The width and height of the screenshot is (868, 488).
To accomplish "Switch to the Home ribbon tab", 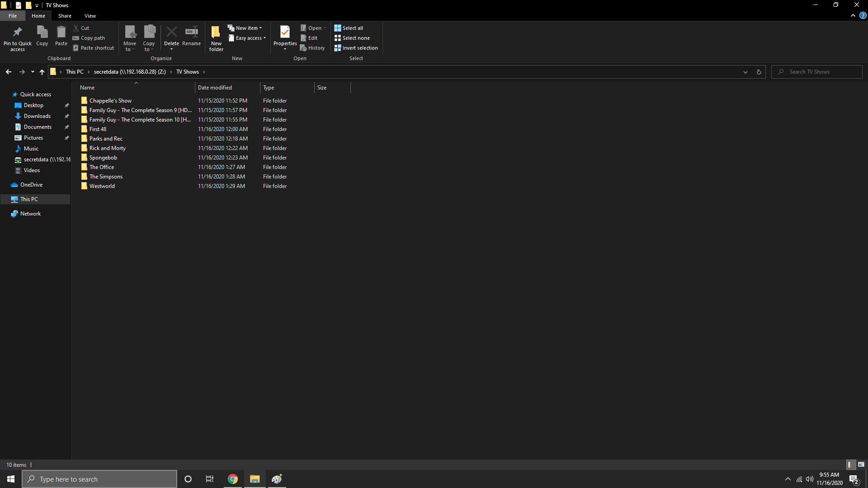I will point(38,16).
